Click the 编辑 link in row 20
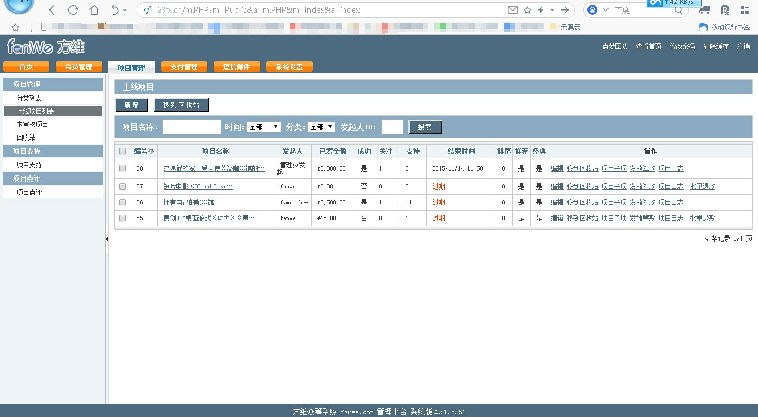The width and height of the screenshot is (758, 417). pos(556,168)
